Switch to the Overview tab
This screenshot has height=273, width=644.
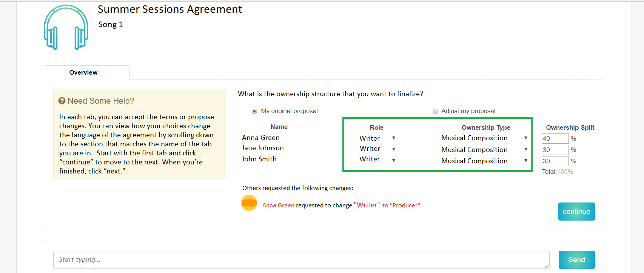83,72
